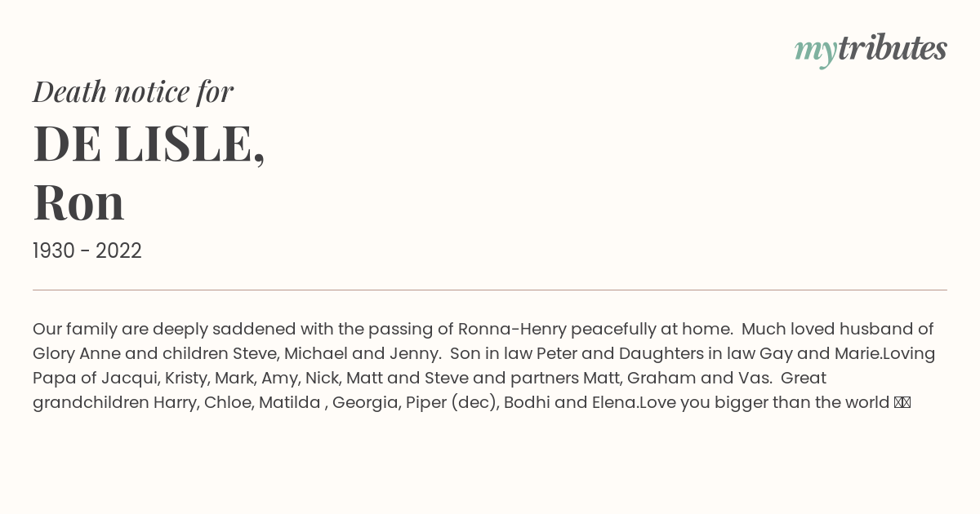Select the surname DE LISLE
The height and width of the screenshot is (514, 980).
point(149,144)
